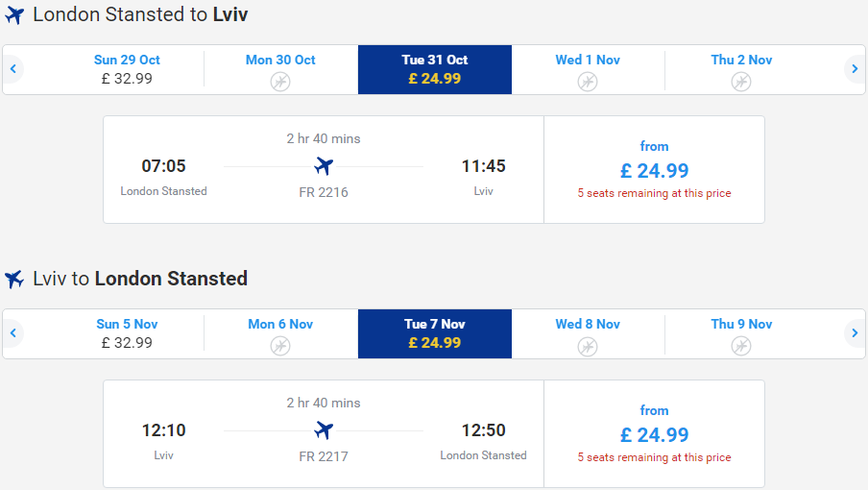This screenshot has width=868, height=490.
Task: Select Sun 29 Oct outbound date tab
Action: pos(127,70)
